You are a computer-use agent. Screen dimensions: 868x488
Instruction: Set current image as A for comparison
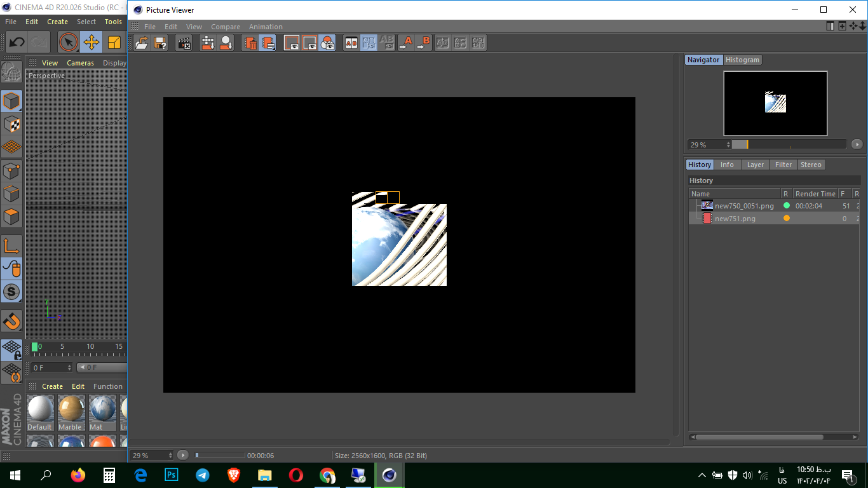click(x=407, y=43)
